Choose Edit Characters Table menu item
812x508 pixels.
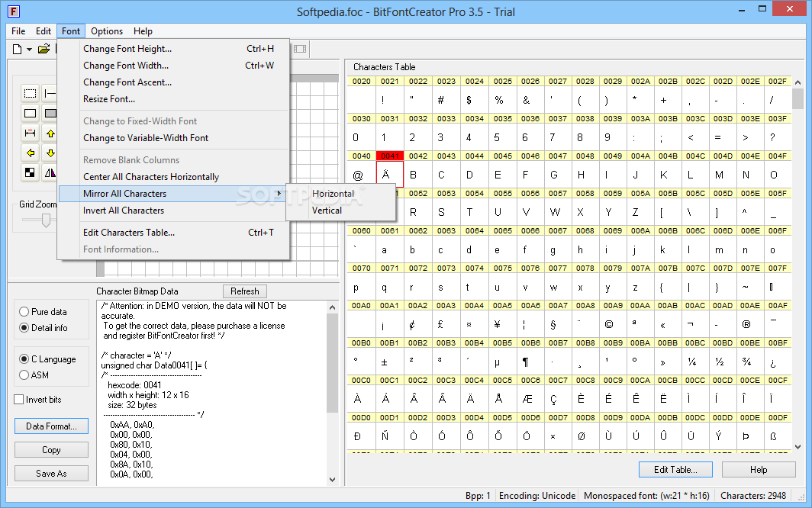pos(173,233)
